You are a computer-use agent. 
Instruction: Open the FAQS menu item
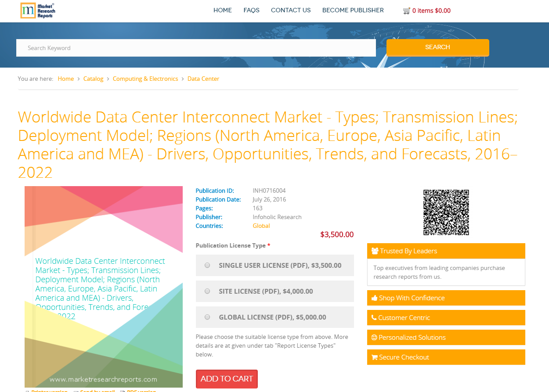(252, 10)
